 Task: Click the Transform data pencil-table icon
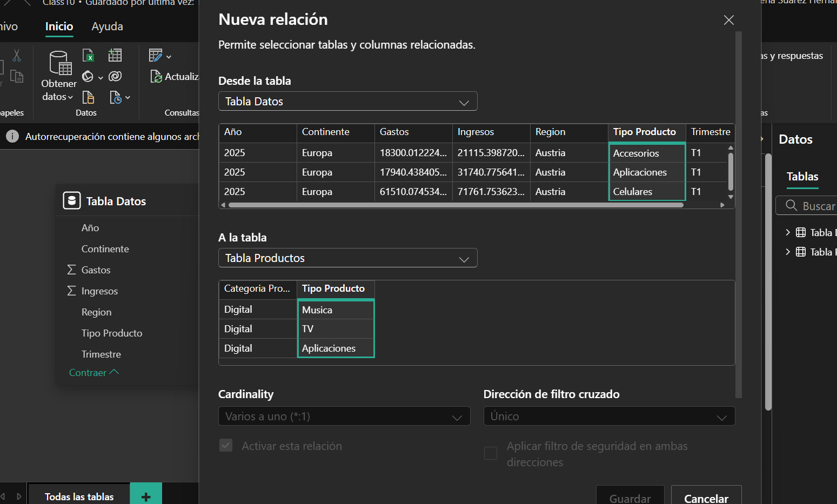[156, 56]
